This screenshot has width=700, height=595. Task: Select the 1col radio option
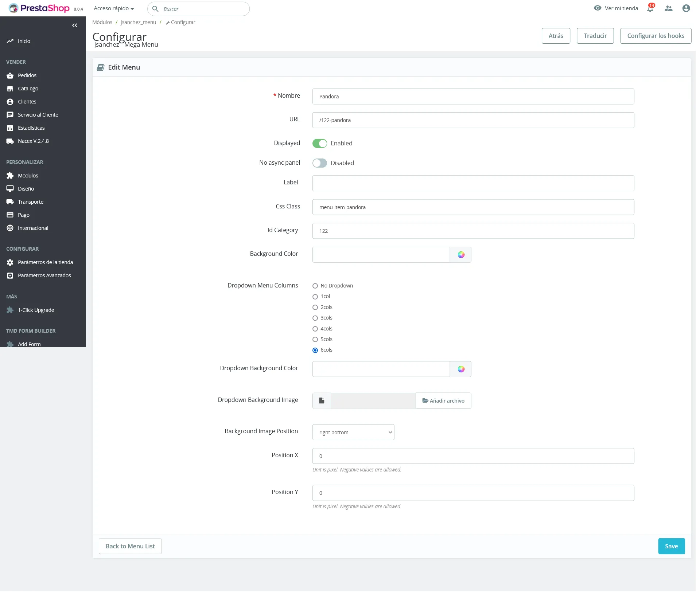315,297
